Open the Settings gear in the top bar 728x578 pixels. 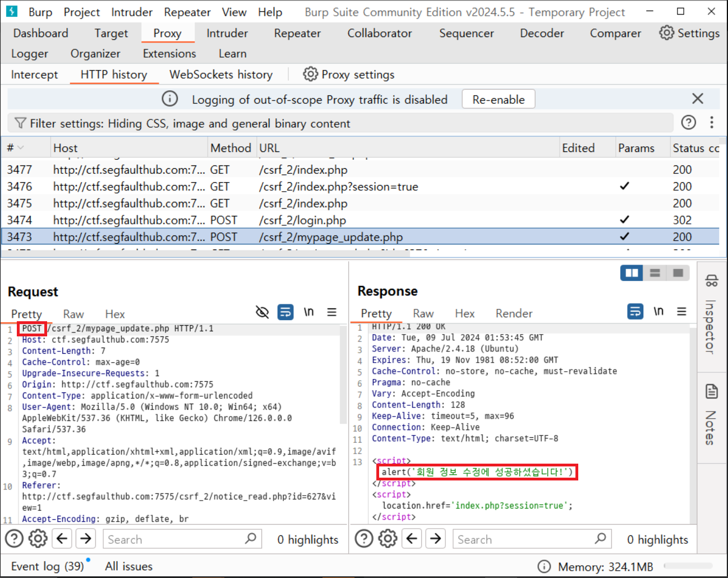[689, 33]
